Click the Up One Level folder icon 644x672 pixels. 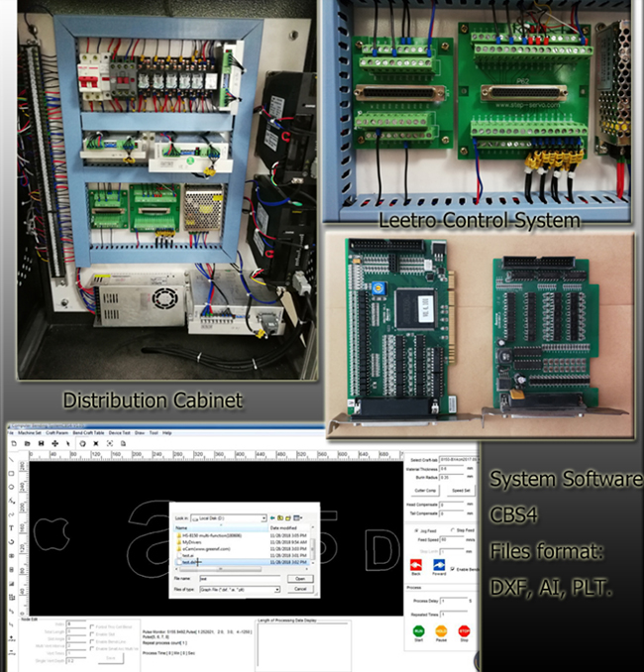tap(280, 517)
